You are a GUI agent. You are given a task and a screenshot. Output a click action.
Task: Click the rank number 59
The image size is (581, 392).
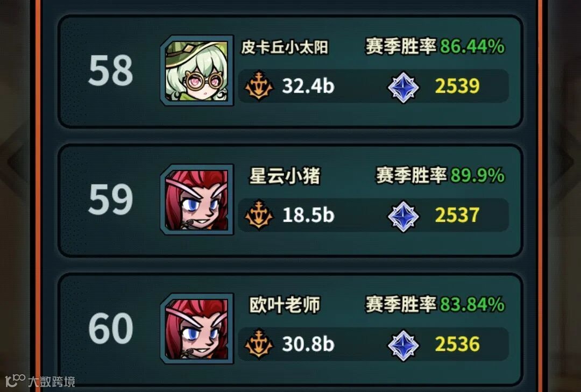(x=110, y=199)
